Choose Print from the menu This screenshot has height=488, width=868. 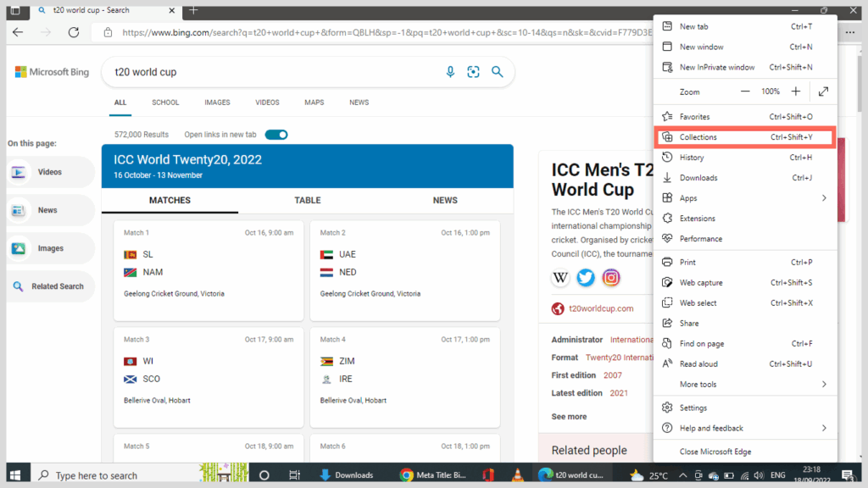[x=744, y=263]
